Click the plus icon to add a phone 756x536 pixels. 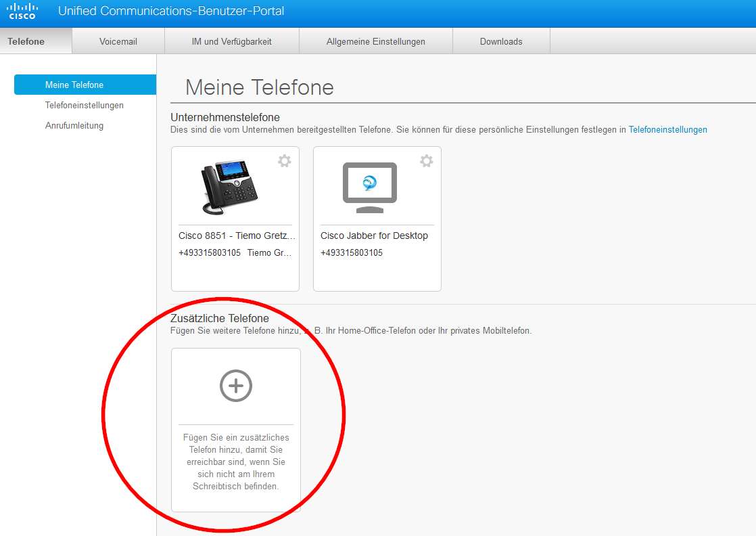(x=236, y=386)
